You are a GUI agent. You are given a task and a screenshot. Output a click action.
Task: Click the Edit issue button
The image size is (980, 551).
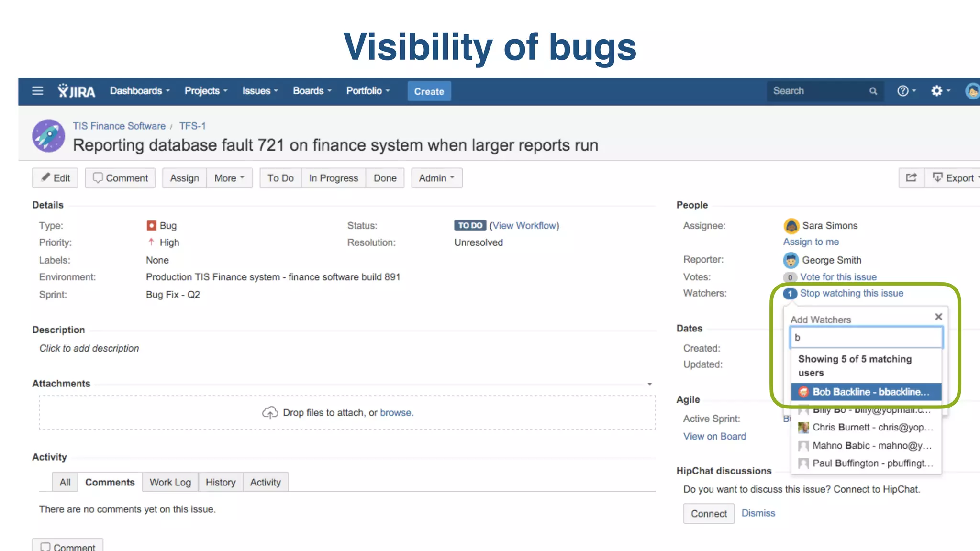click(56, 178)
